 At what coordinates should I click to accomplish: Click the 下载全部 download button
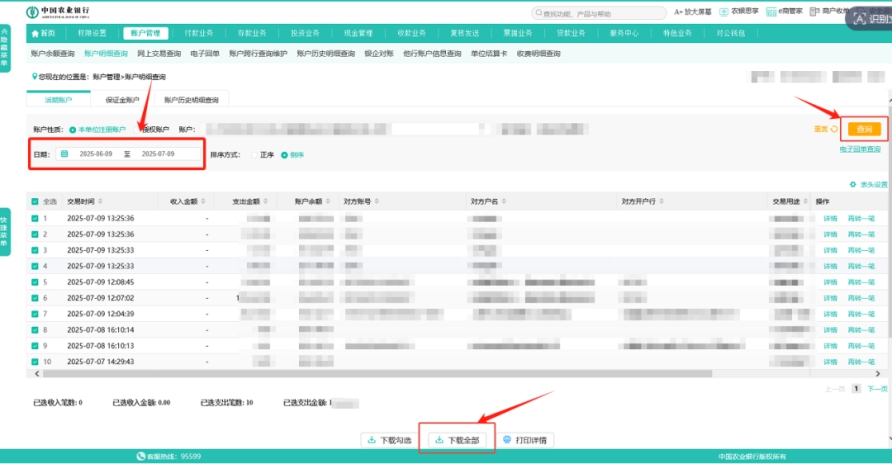click(459, 440)
